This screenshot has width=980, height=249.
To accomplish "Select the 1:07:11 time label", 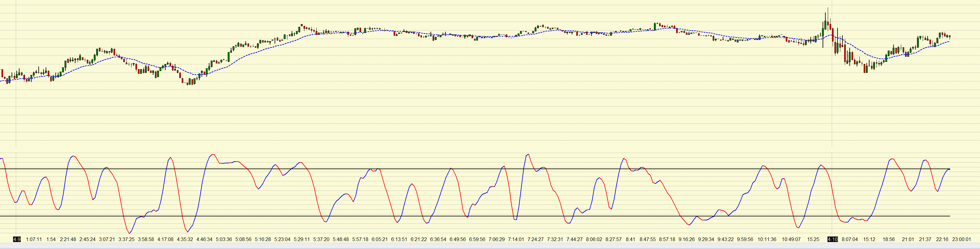I will (x=34, y=240).
